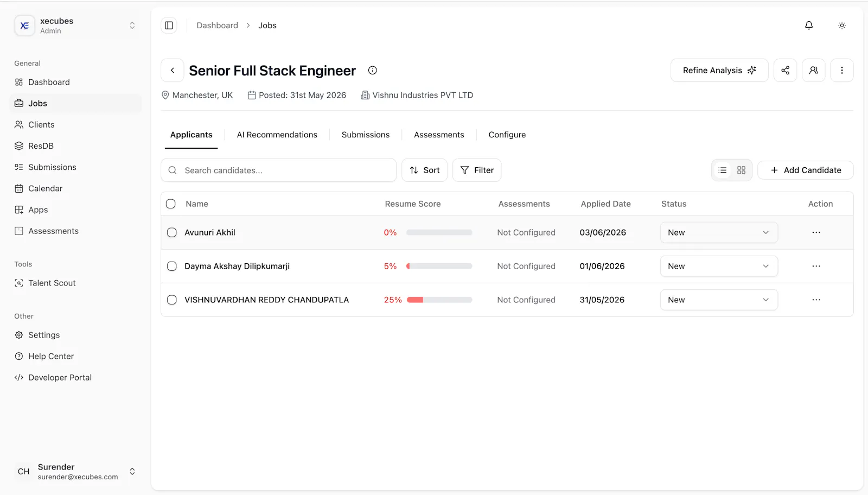The image size is (868, 495).
Task: Click the info icon beside job title
Action: pos(373,70)
